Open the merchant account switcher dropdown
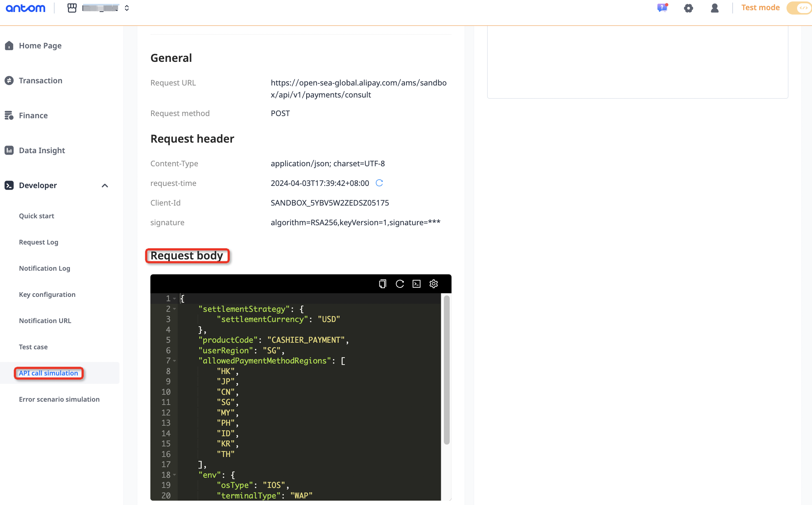The image size is (812, 505). [127, 8]
